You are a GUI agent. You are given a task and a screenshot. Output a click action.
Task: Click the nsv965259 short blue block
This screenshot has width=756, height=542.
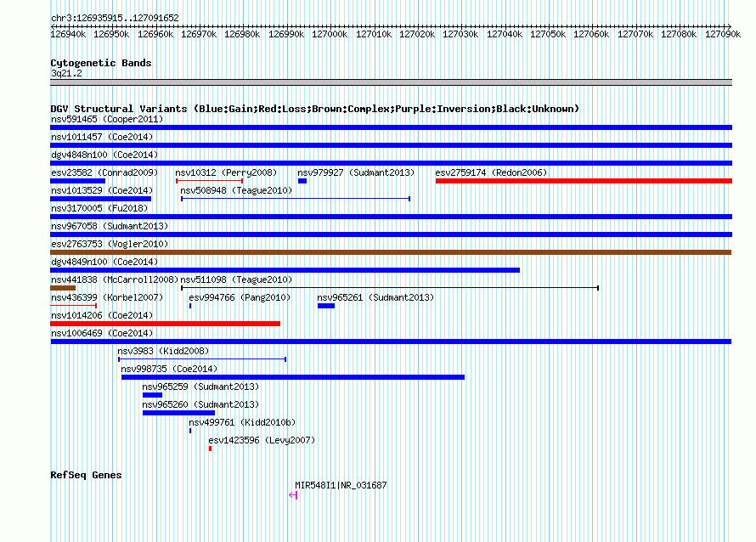[152, 395]
